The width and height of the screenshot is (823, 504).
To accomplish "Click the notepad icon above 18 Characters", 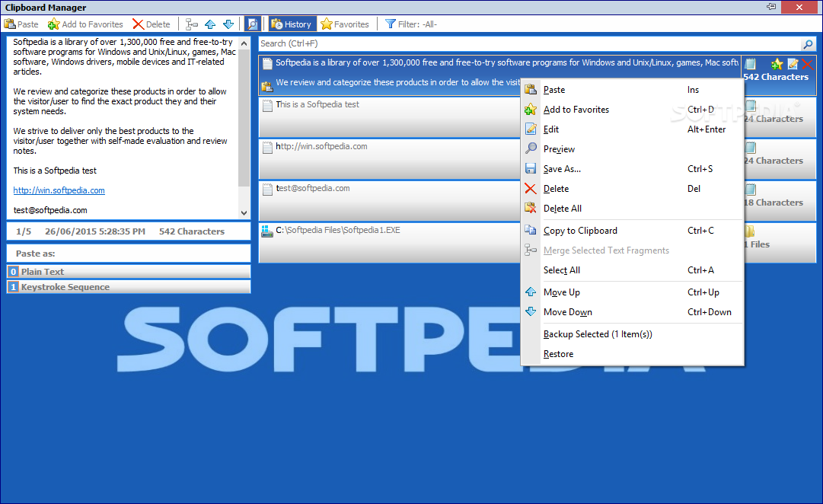I will pos(751,189).
